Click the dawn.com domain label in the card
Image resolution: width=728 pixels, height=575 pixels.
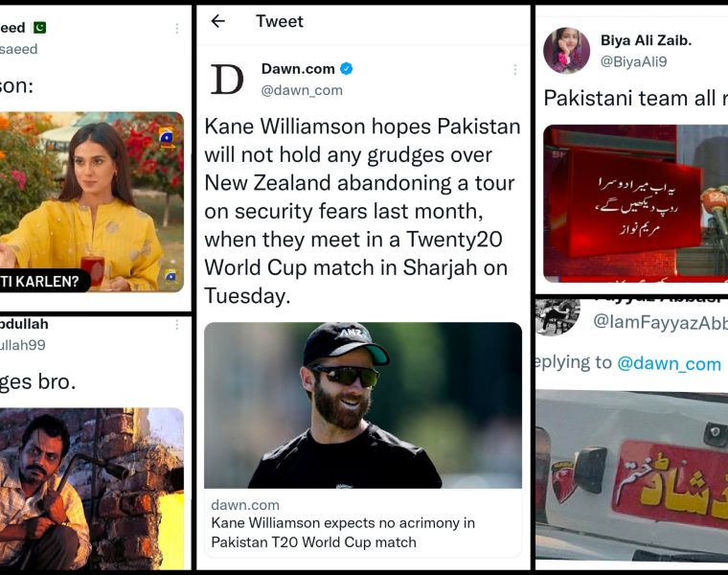[245, 505]
